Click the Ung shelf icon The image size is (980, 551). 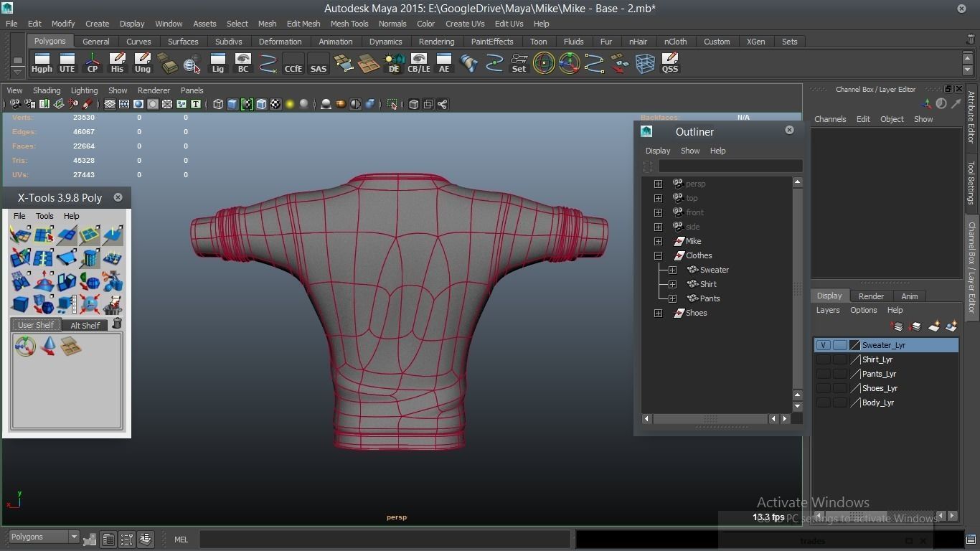(142, 63)
